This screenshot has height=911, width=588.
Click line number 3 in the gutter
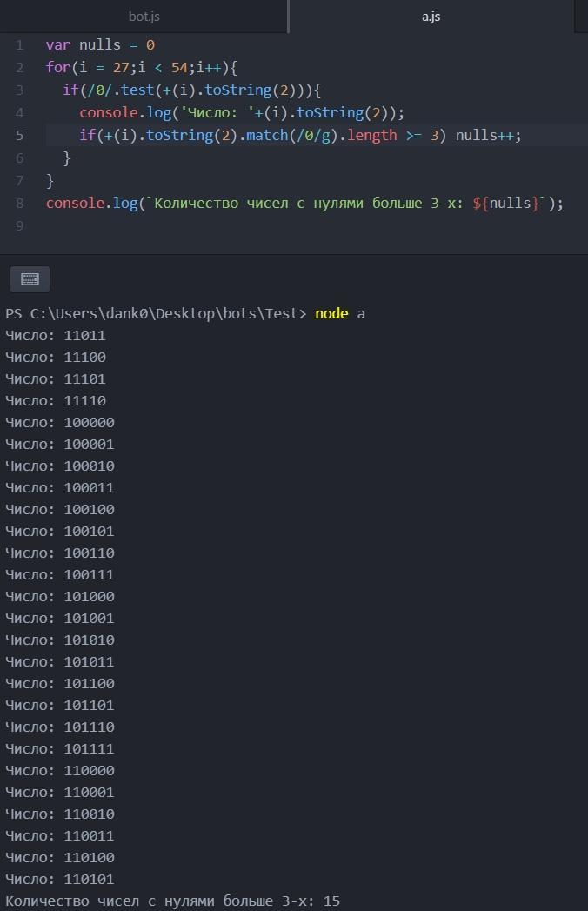coord(19,90)
